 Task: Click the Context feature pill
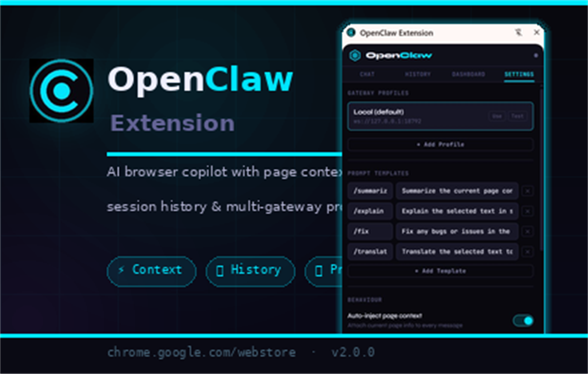pyautogui.click(x=151, y=271)
